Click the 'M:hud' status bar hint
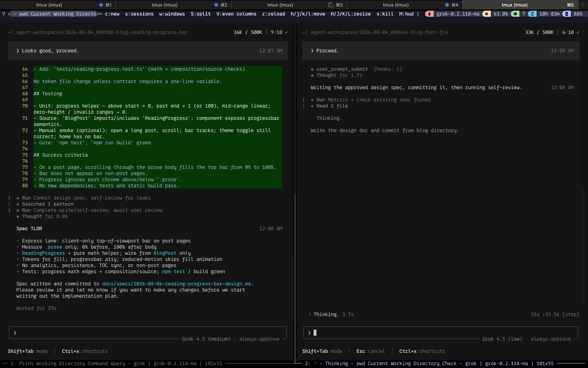 406,14
